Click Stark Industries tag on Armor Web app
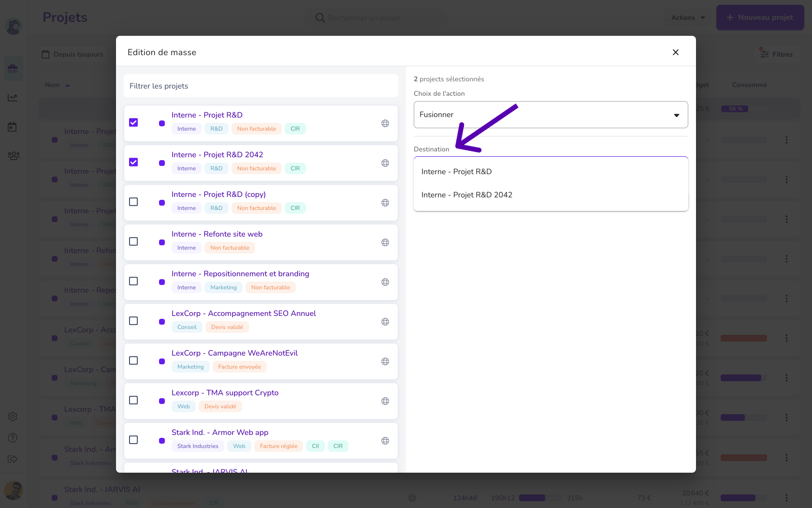This screenshot has width=812, height=508. pos(198,446)
